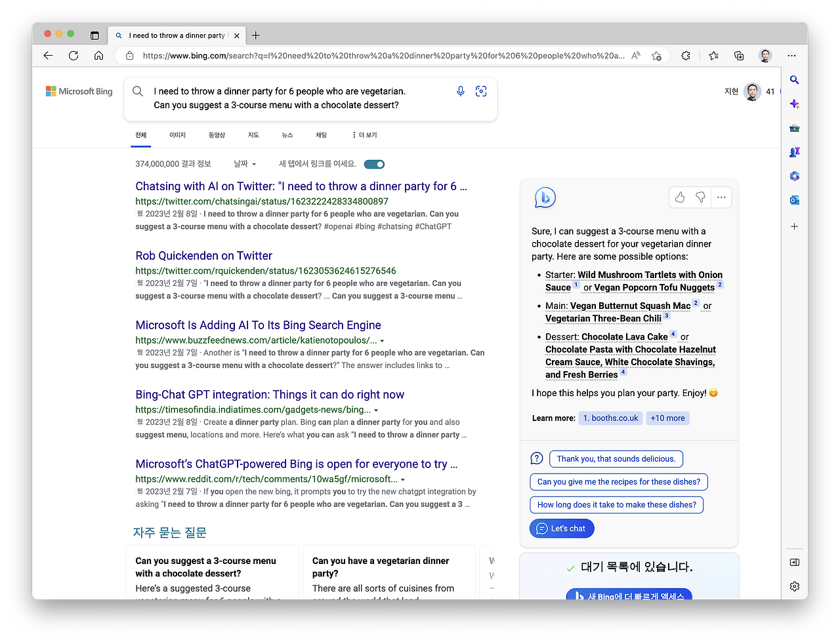
Task: Turn on Read Aloud in address bar
Action: coord(636,56)
